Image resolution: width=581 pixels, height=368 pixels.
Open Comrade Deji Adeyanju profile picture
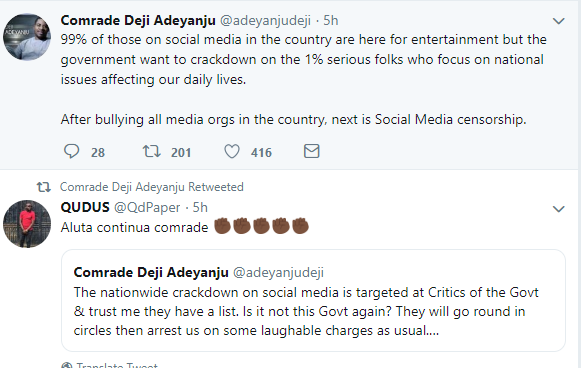click(x=27, y=37)
